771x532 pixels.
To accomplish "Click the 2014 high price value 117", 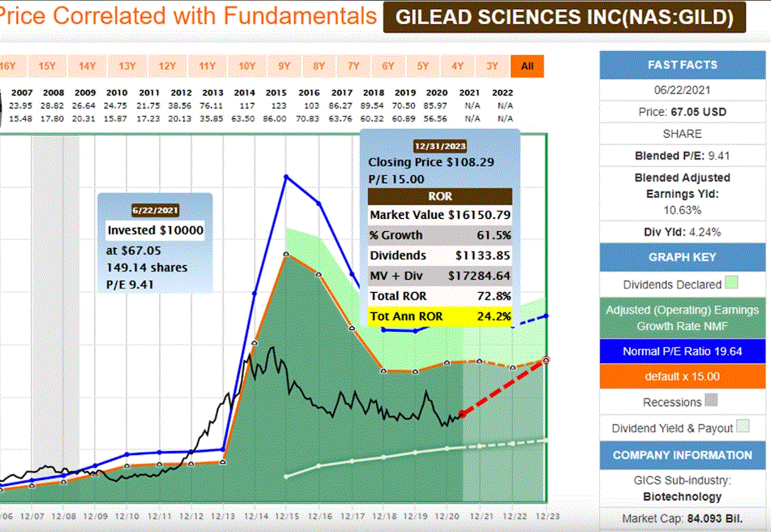I will (246, 105).
